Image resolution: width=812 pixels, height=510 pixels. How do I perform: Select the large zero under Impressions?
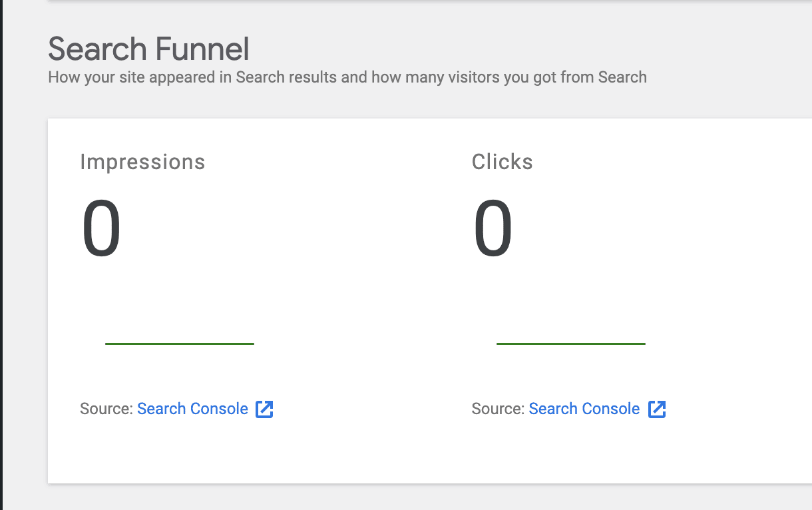point(101,227)
